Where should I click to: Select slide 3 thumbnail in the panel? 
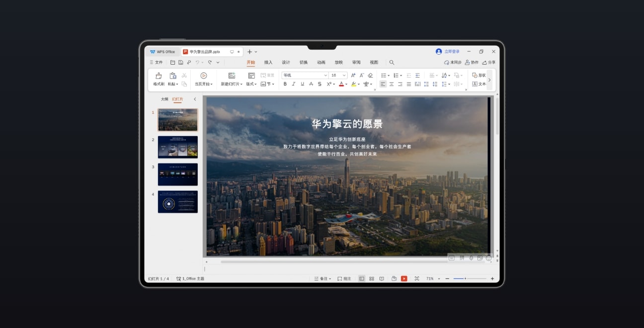pos(178,174)
